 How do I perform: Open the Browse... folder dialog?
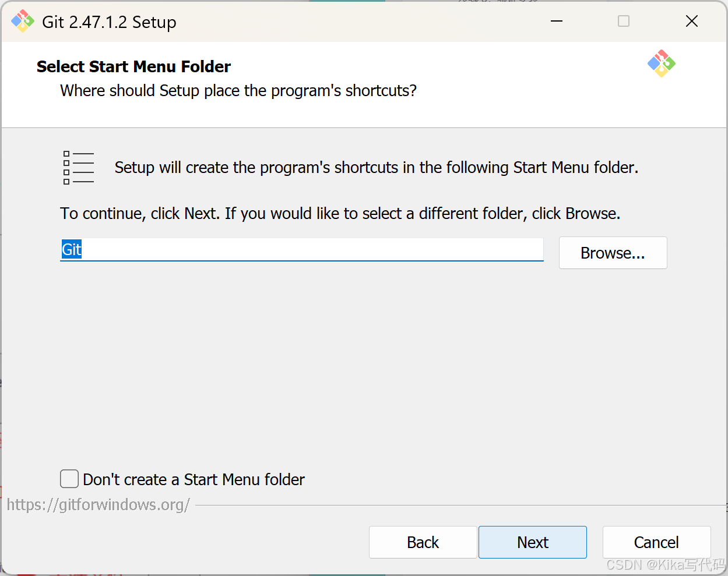pos(613,253)
